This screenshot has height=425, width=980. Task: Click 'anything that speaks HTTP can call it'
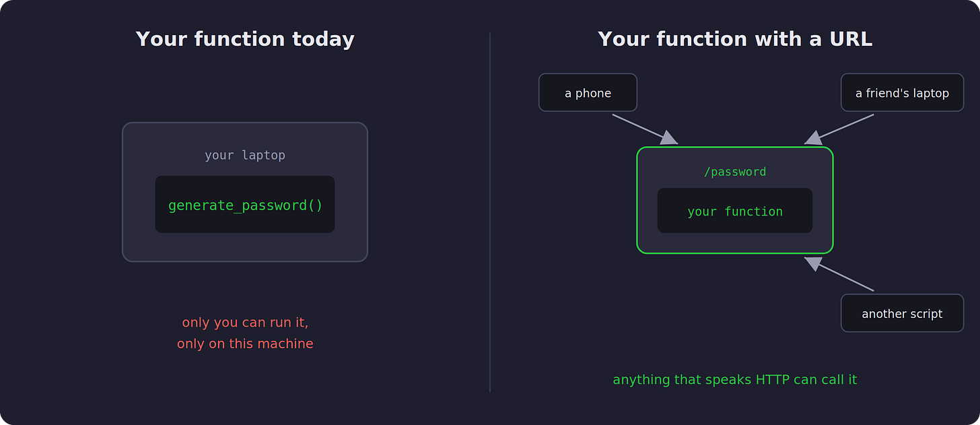[x=735, y=380]
